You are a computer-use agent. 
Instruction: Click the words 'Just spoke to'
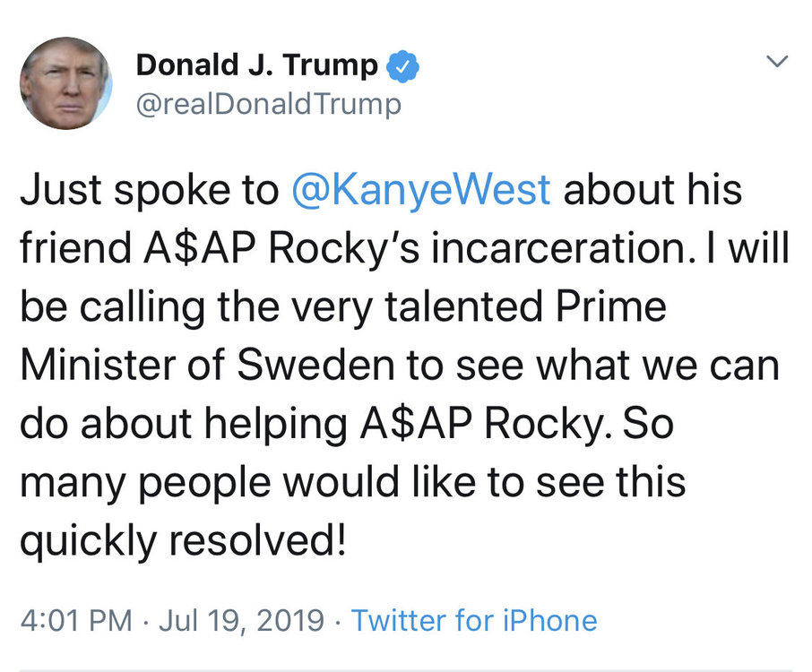(150, 190)
